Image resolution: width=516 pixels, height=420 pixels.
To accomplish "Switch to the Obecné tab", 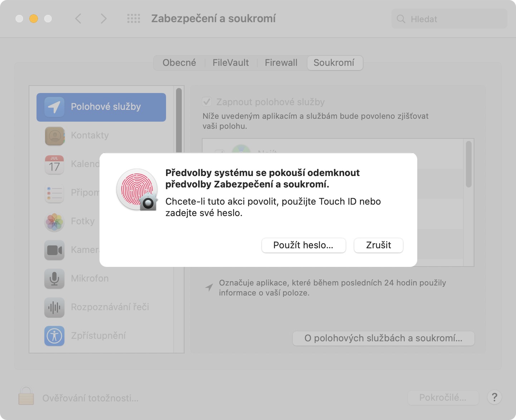I will (x=179, y=63).
